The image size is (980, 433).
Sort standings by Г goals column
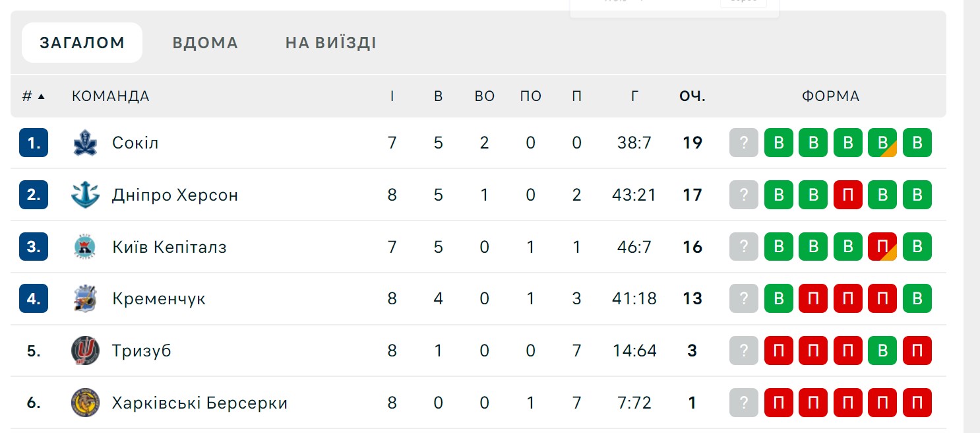(x=634, y=96)
